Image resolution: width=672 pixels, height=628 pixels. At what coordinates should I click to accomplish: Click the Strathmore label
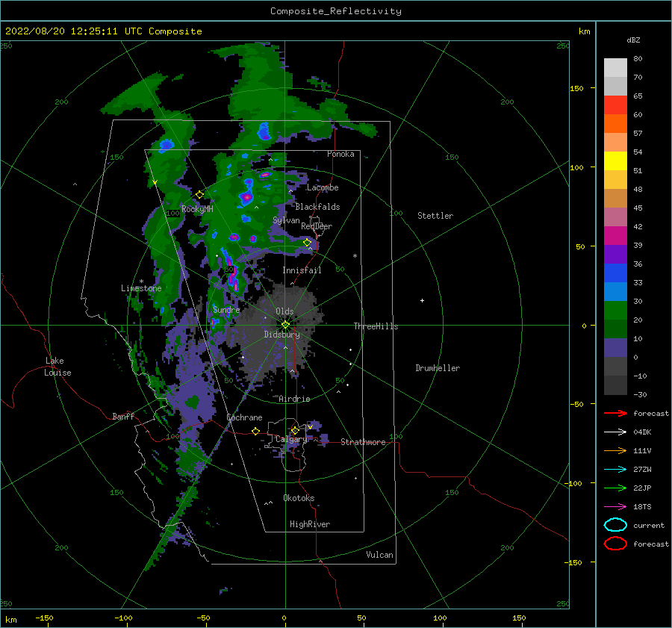[x=363, y=442]
